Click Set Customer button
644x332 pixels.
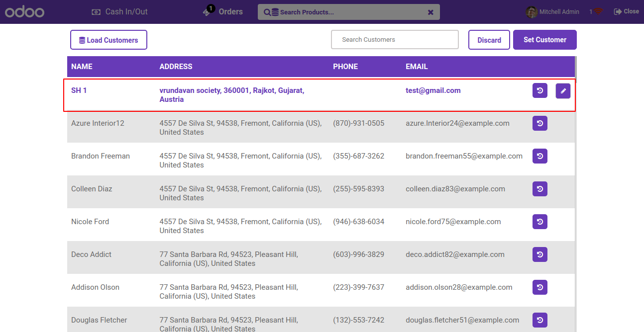click(545, 40)
